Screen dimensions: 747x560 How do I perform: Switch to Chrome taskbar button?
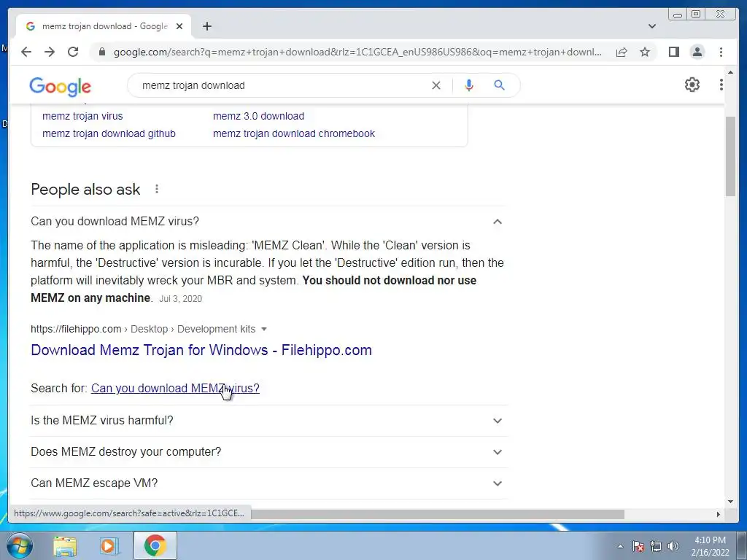(x=155, y=545)
